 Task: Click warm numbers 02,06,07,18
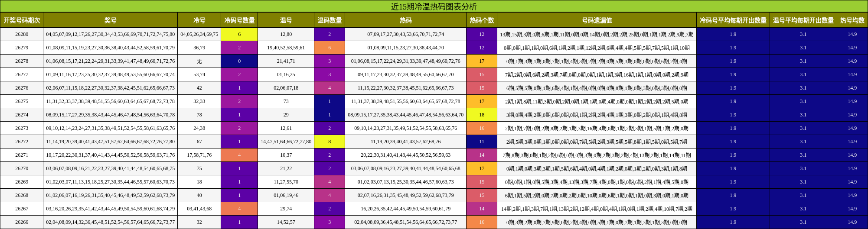click(x=286, y=88)
